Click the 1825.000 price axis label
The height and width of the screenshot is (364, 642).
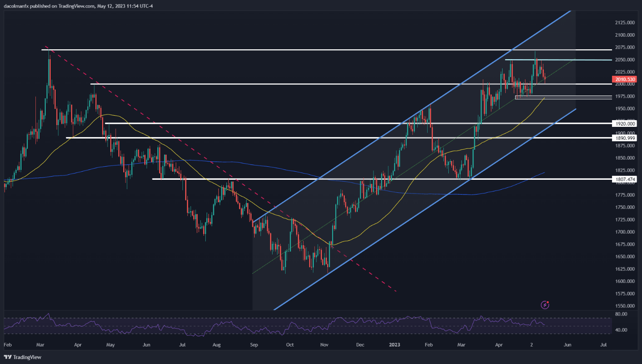[626, 170]
